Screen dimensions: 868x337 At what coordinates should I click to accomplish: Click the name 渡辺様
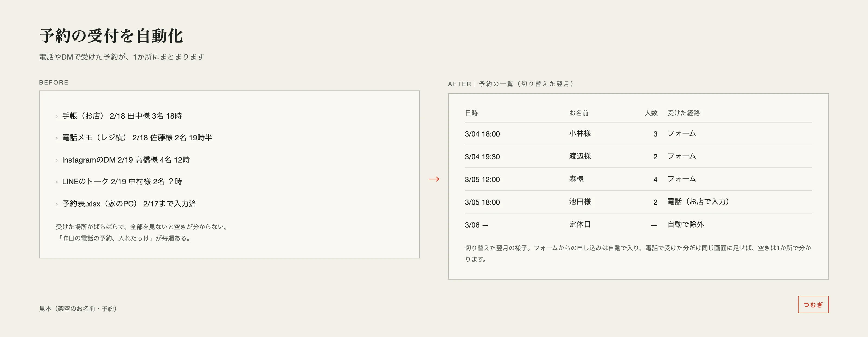coord(580,157)
